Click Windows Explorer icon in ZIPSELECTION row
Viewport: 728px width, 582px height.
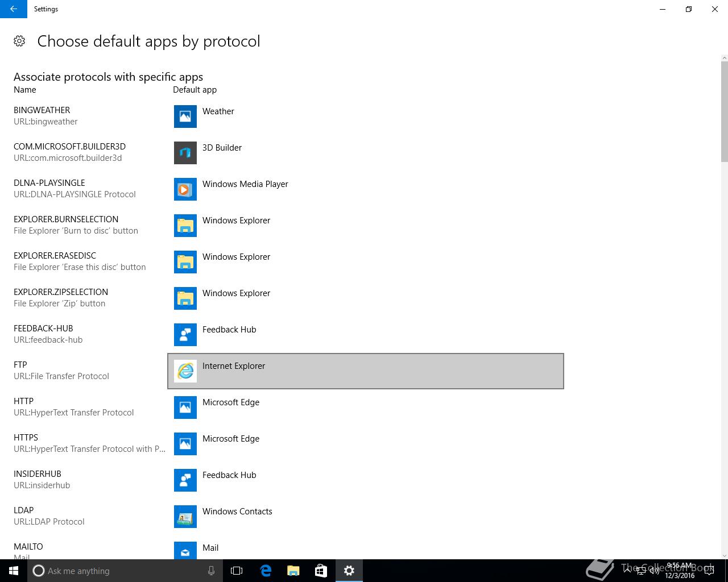click(x=185, y=298)
